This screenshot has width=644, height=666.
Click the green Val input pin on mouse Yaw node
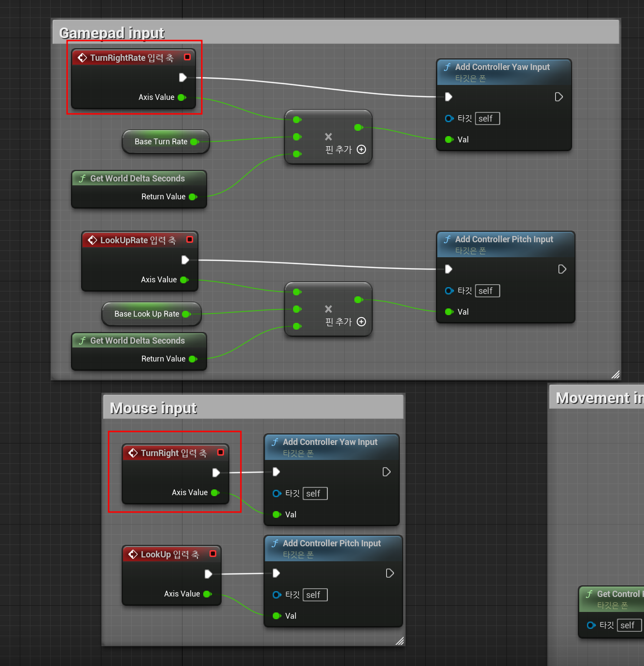pyautogui.click(x=277, y=514)
